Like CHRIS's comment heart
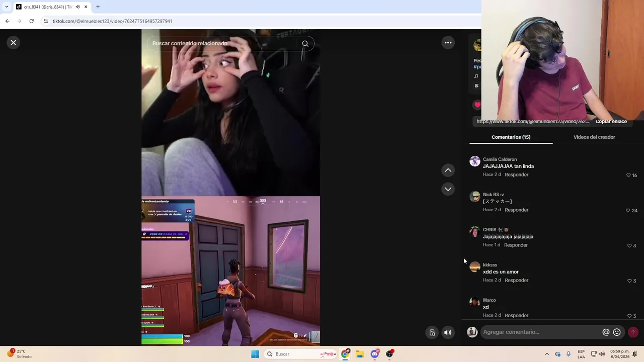The height and width of the screenshot is (362, 644). (x=629, y=246)
